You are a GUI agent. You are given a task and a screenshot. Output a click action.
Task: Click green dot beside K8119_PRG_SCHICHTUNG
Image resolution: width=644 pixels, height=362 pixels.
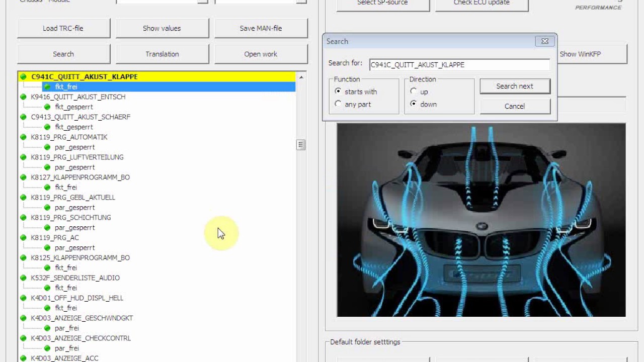pyautogui.click(x=23, y=218)
